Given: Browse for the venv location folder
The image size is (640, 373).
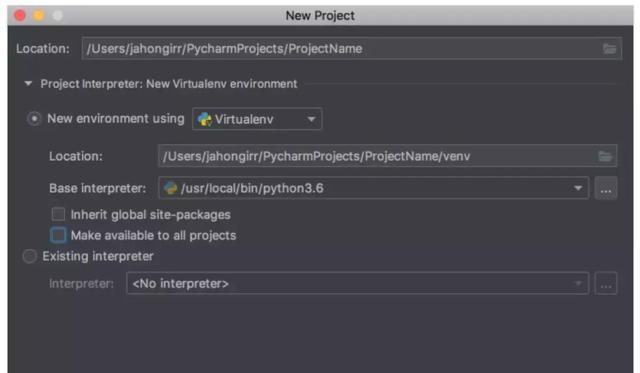Looking at the screenshot, I should click(605, 156).
